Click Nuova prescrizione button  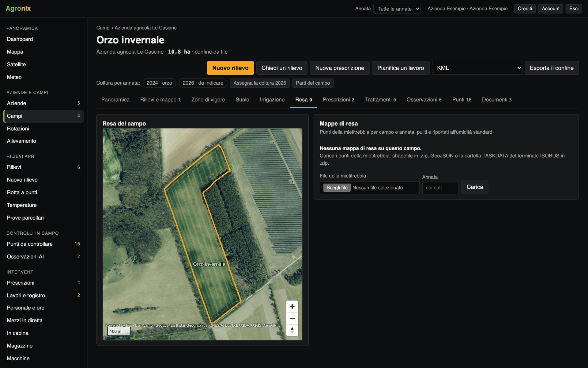340,68
